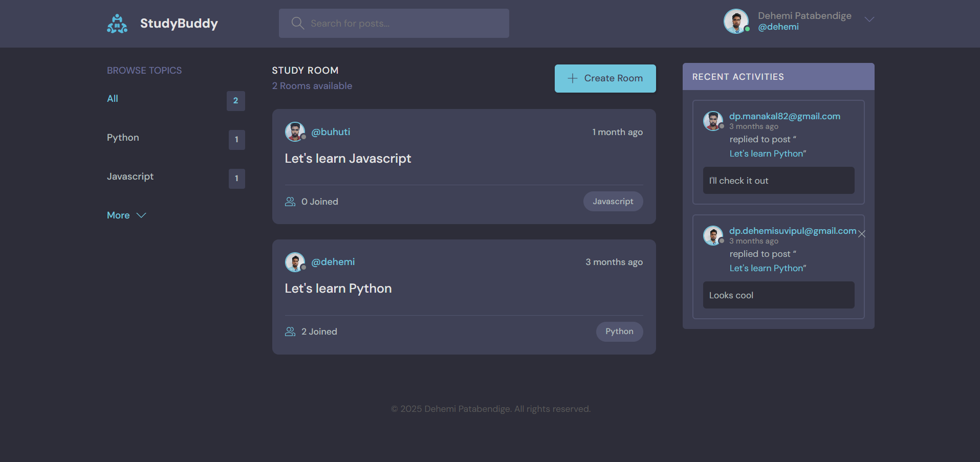Click the StudyBuddy logo icon
980x462 pixels.
[117, 24]
